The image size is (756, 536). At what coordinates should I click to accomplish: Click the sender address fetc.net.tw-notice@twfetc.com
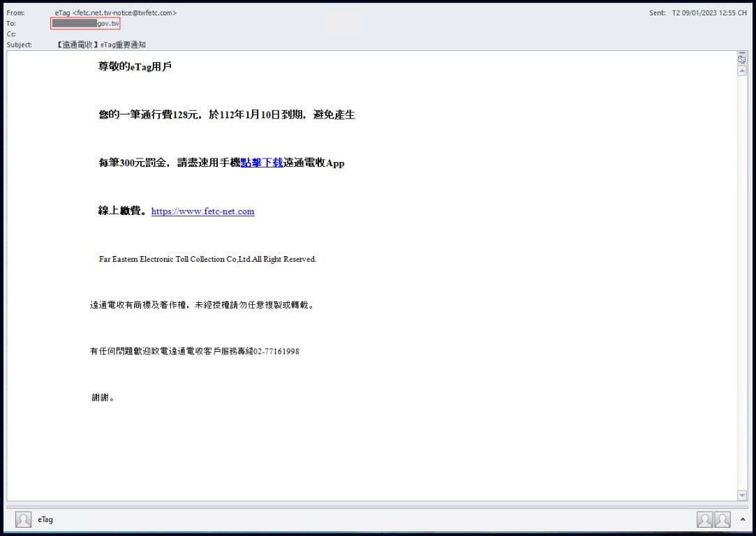point(124,13)
